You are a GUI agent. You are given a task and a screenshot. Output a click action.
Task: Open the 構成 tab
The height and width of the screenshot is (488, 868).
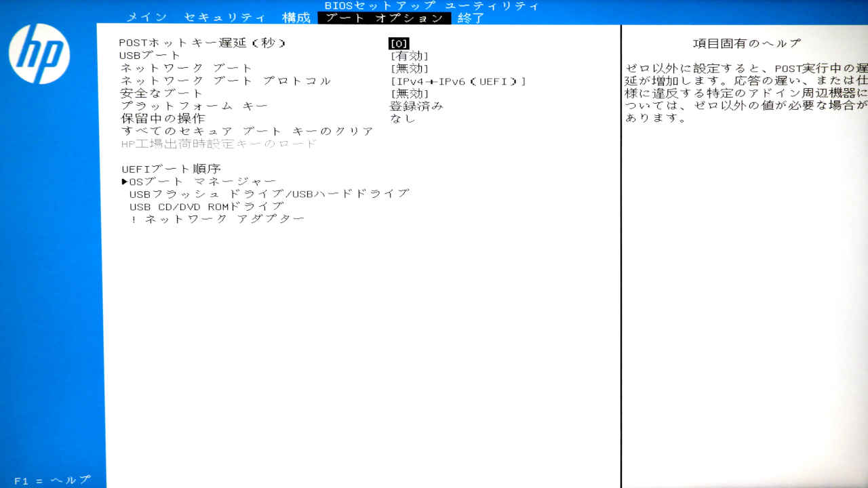click(296, 18)
